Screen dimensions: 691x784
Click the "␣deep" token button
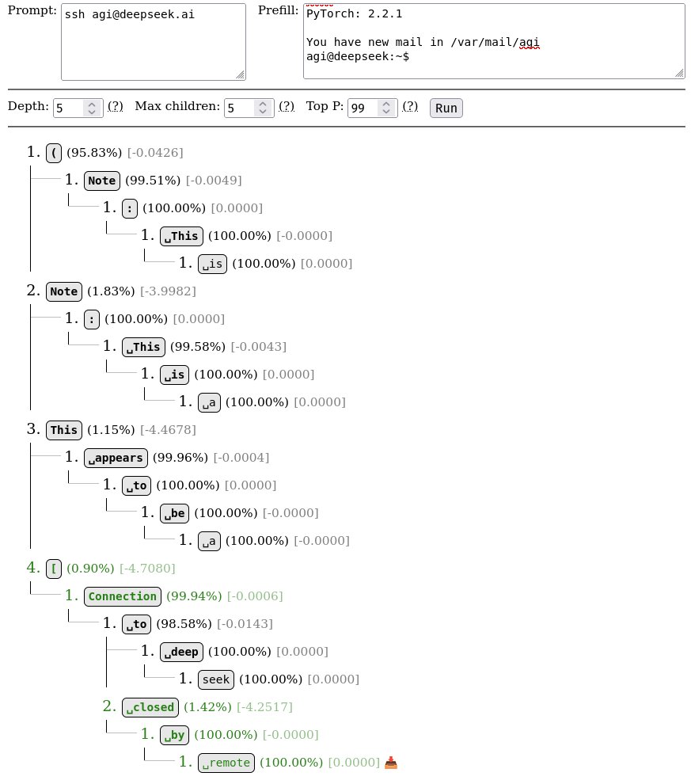coord(181,652)
